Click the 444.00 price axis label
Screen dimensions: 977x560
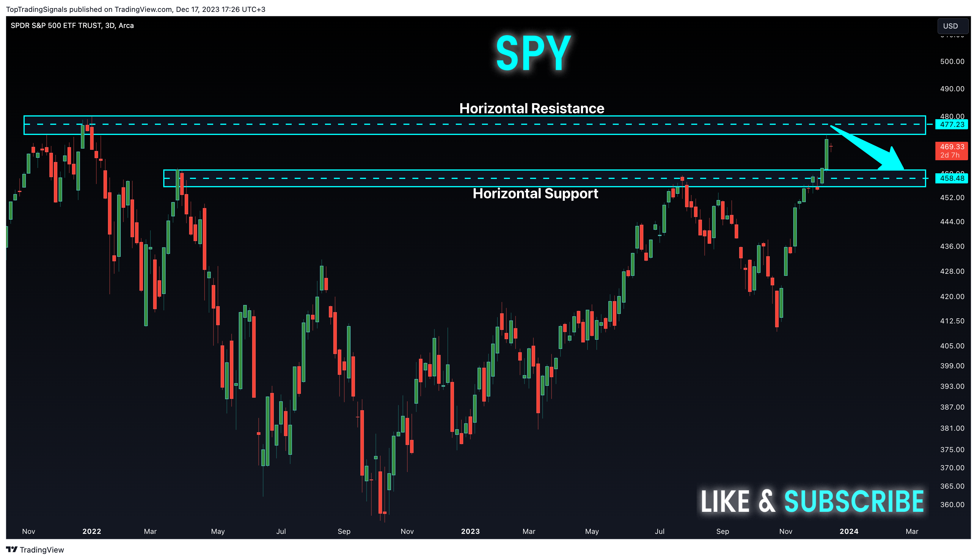coord(952,221)
